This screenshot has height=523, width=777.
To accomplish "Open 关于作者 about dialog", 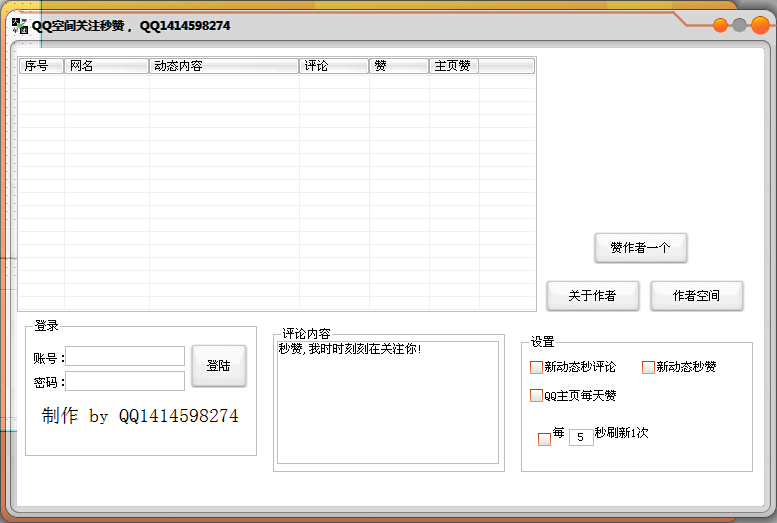I will tap(592, 296).
